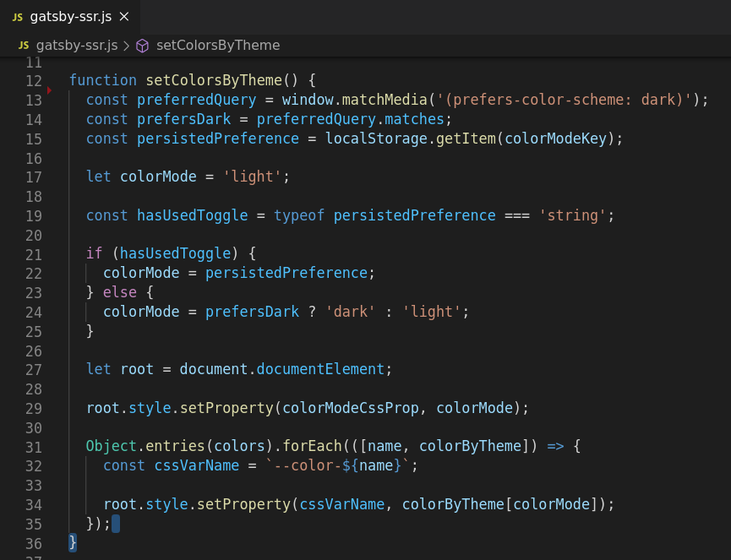This screenshot has width=731, height=560.
Task: Click on function name setColorsByTheme at line 12
Action: coord(214,80)
